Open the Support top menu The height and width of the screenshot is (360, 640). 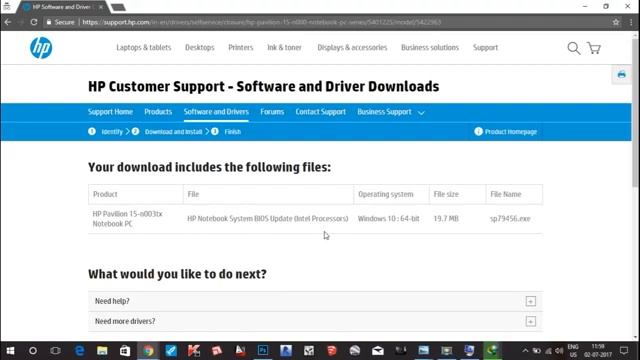(x=485, y=48)
